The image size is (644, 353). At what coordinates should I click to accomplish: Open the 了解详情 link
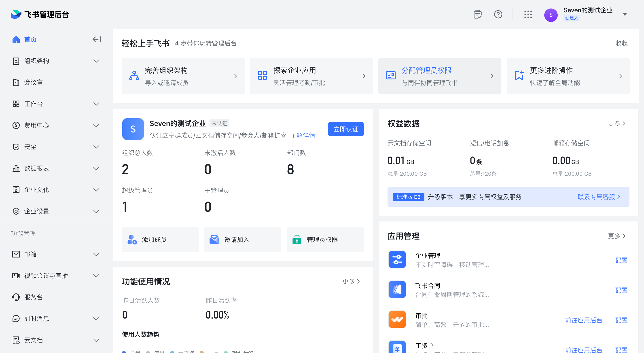pyautogui.click(x=303, y=136)
